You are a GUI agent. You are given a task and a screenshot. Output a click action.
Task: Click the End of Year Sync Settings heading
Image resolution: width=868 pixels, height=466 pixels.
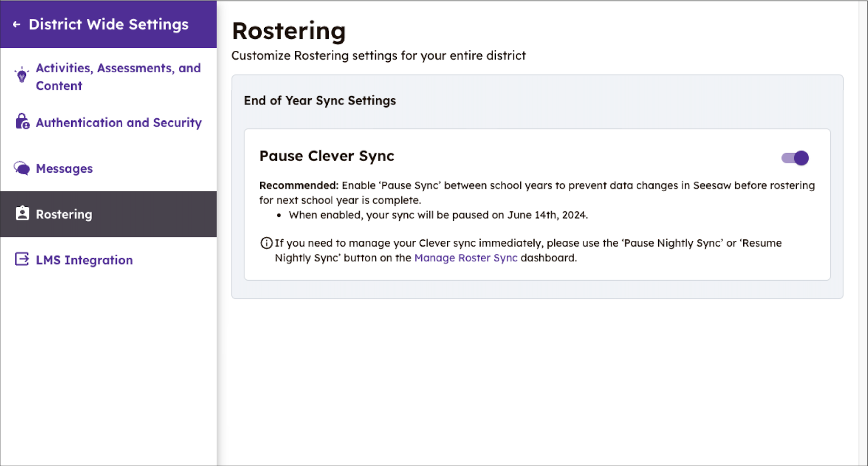(x=320, y=100)
